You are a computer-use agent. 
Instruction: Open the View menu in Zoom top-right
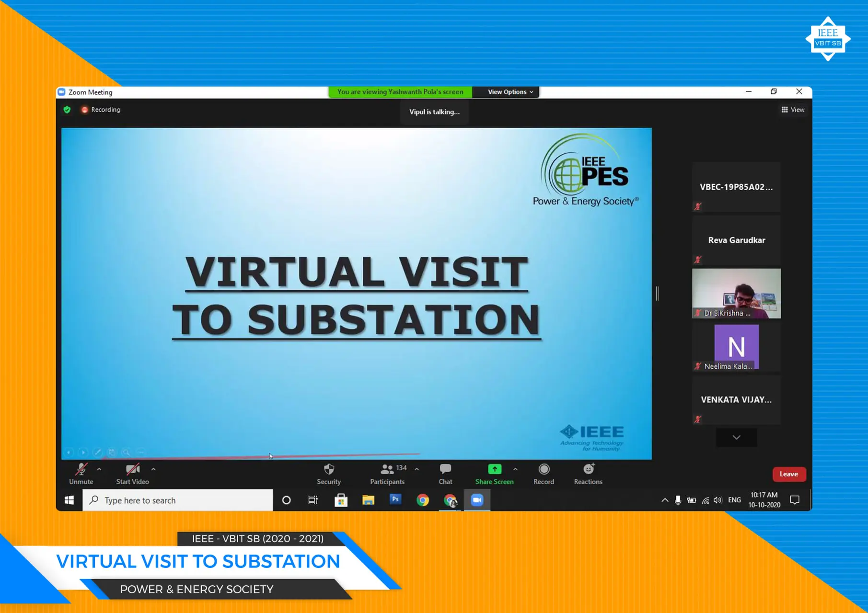793,109
